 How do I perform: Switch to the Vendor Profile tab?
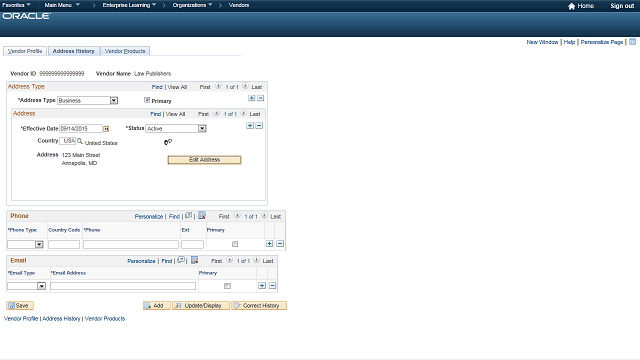(25, 51)
